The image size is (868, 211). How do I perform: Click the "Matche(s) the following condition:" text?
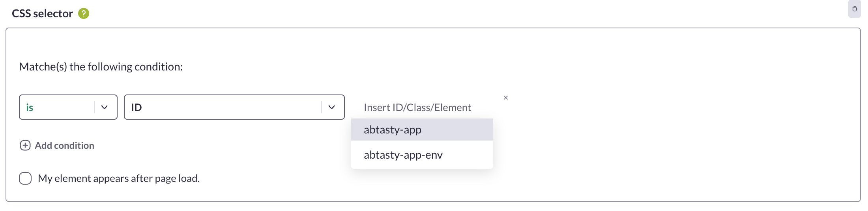pyautogui.click(x=101, y=67)
